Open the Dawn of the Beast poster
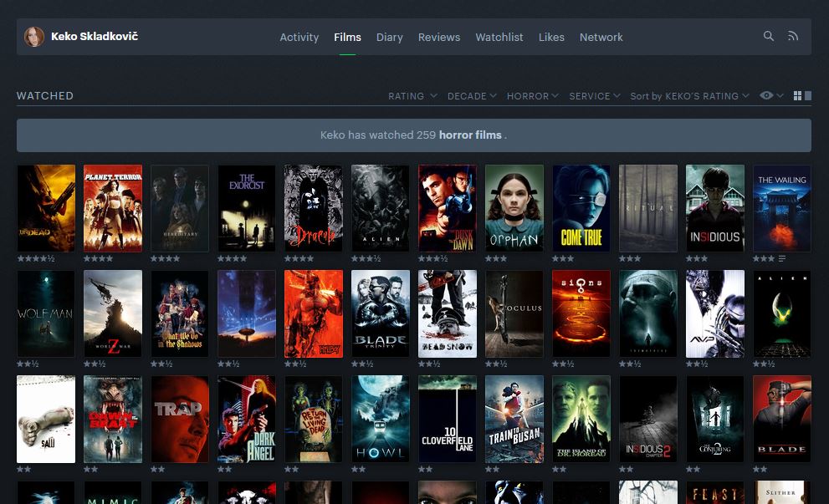Image resolution: width=829 pixels, height=504 pixels. click(x=113, y=420)
